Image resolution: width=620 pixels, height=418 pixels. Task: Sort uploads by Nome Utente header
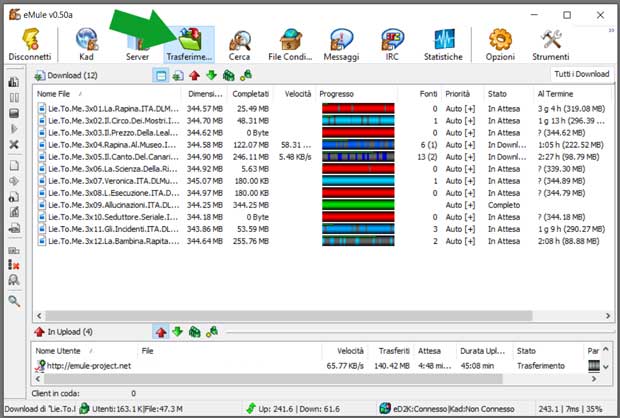pos(84,351)
